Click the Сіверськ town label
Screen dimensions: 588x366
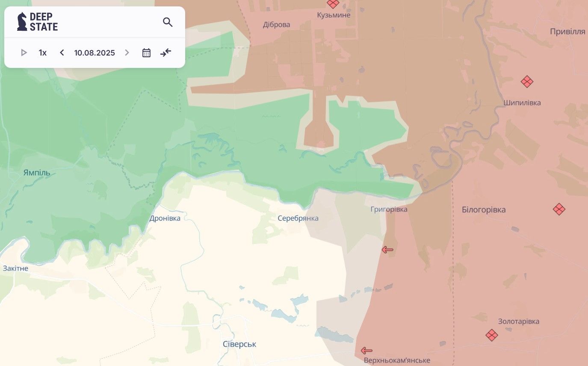click(239, 344)
